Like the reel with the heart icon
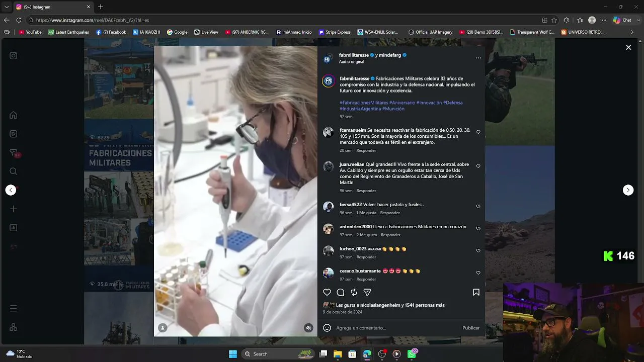Viewport: 644px width, 362px height. tap(327, 292)
